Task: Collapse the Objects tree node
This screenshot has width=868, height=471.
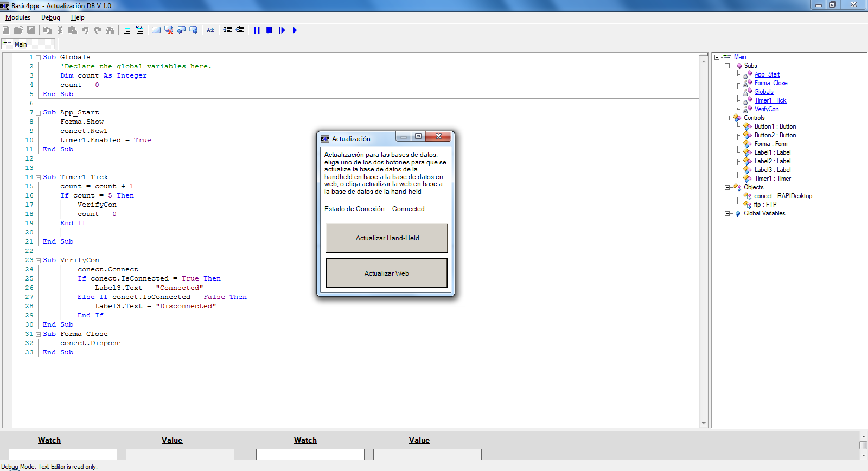Action: 727,187
